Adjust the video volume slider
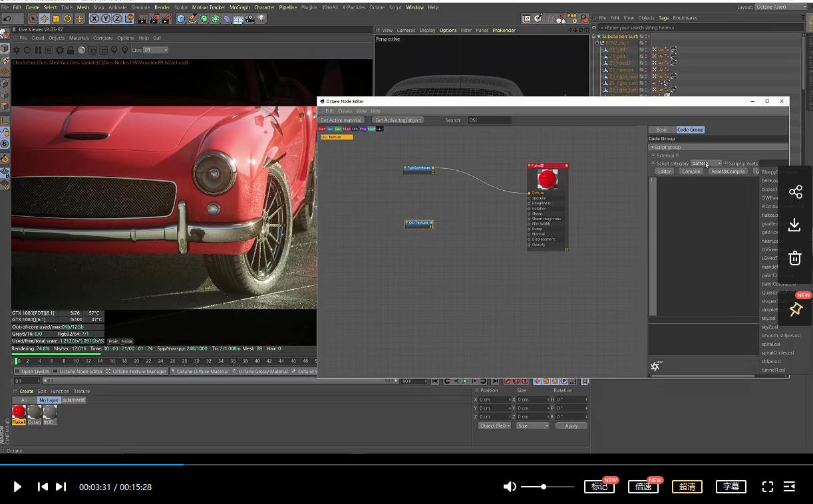 pos(544,487)
